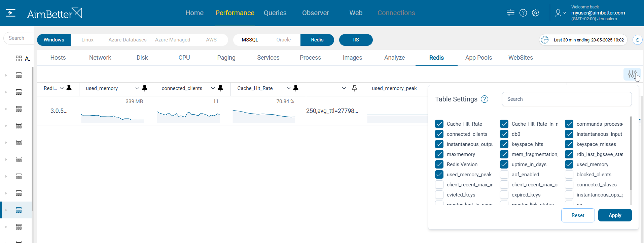Image resolution: width=644 pixels, height=243 pixels.
Task: Click the Table Settings search field
Action: click(567, 99)
